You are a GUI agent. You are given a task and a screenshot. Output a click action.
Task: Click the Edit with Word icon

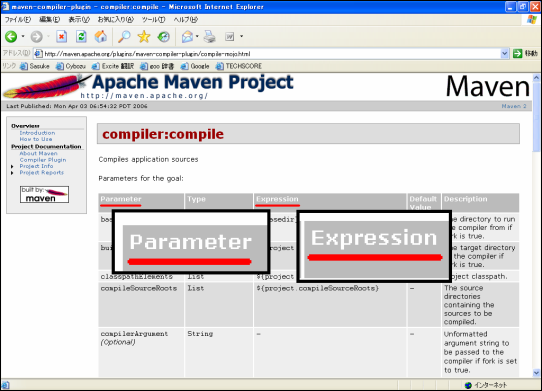tap(230, 36)
